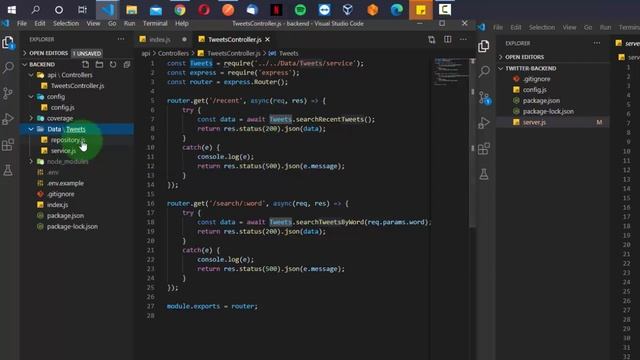Open Testing flask icon in right VS Code window
Screen dimensions: 640x360
point(484,174)
